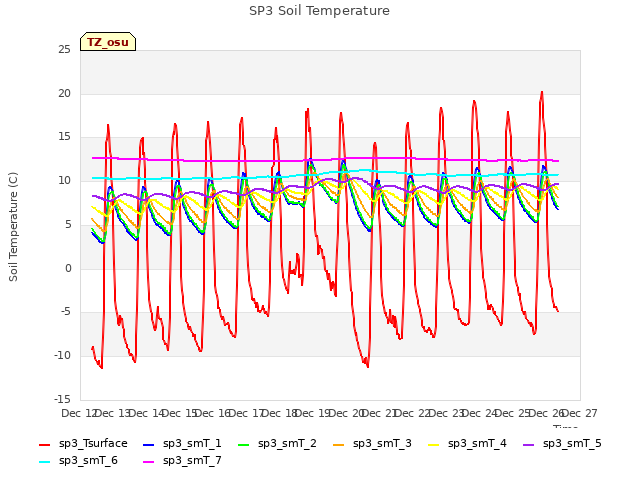Click the 15 y-axis tick label
This screenshot has height=480, width=640.
[x=64, y=137]
